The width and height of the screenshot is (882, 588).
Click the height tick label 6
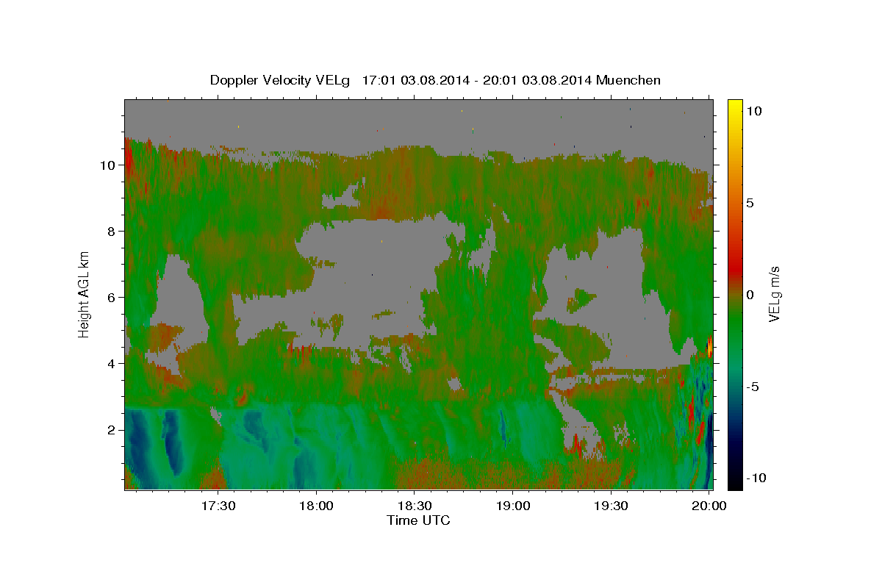(112, 297)
